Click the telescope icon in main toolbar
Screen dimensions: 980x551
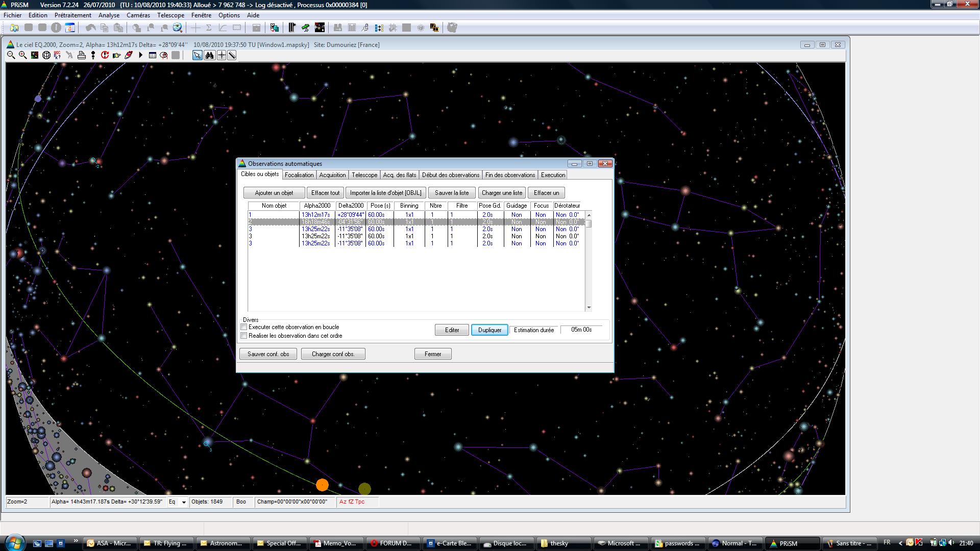[x=305, y=28]
